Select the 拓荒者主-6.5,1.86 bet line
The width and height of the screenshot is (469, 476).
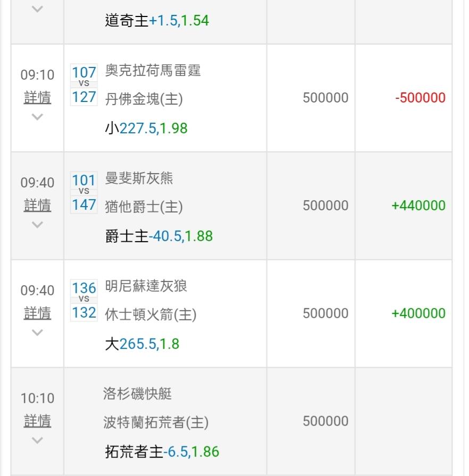pos(162,452)
